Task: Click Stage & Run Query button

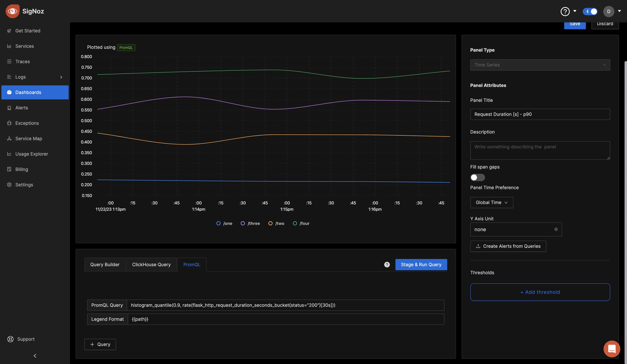Action: 421,265
